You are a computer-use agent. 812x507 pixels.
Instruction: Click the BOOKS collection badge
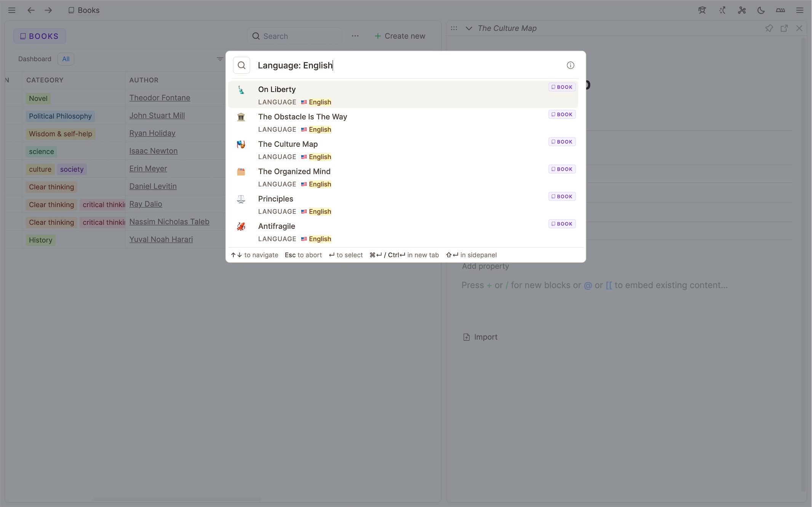(x=40, y=36)
